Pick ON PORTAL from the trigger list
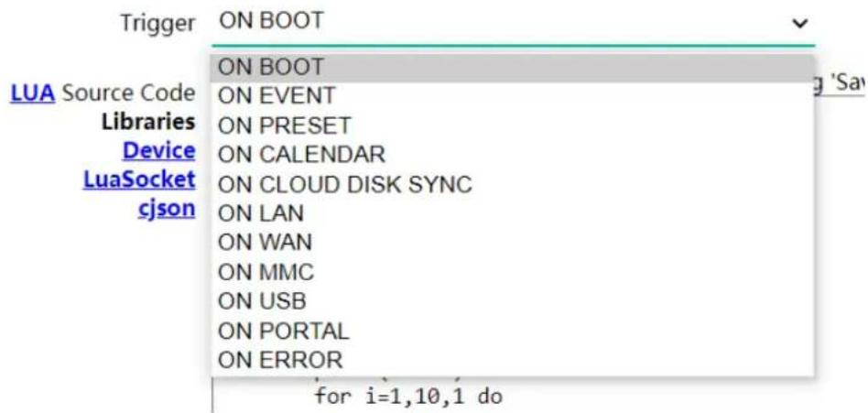 [284, 330]
